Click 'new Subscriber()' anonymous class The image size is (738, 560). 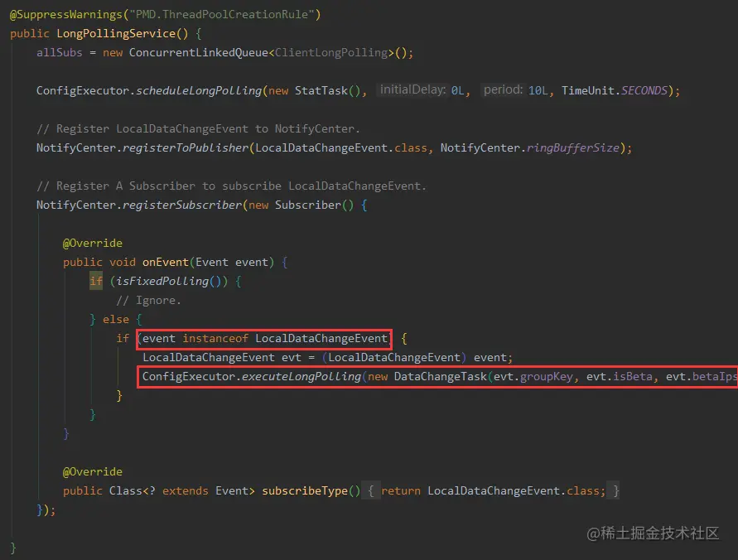tap(301, 205)
